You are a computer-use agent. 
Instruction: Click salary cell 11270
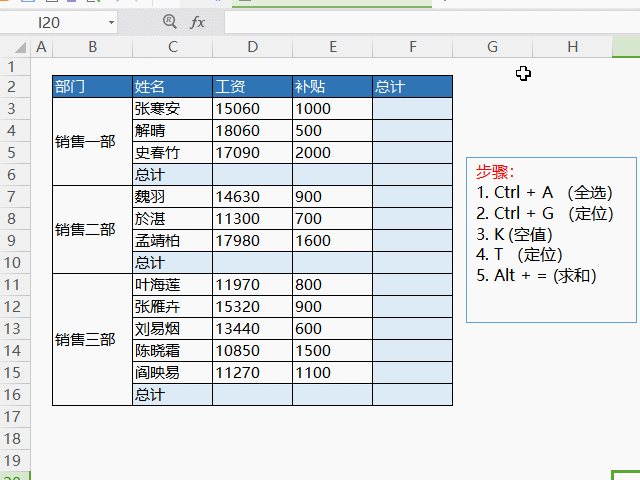[x=253, y=373]
